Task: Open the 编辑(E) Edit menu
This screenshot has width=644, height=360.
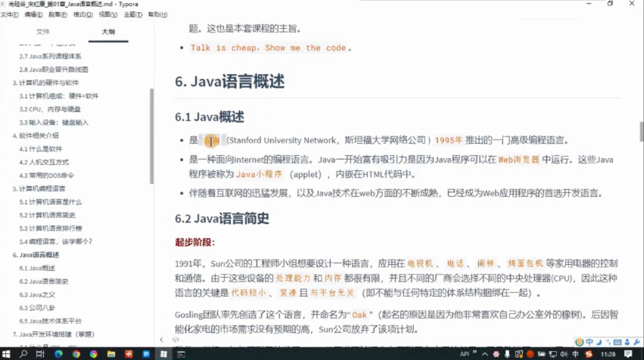Action: (x=33, y=15)
